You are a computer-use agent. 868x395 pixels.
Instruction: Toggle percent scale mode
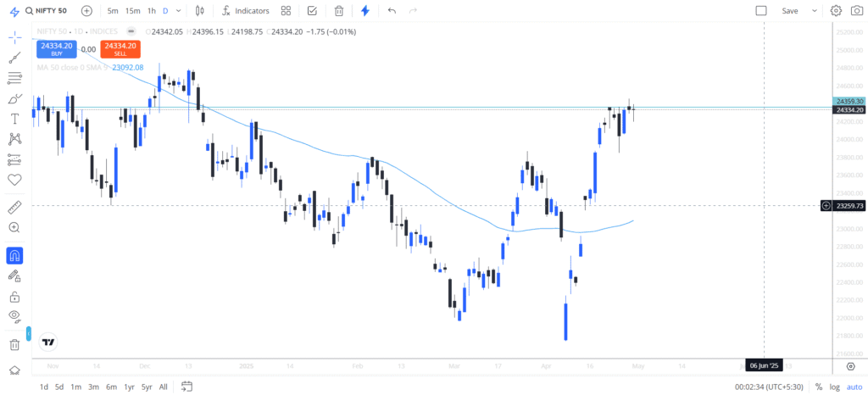(x=819, y=387)
